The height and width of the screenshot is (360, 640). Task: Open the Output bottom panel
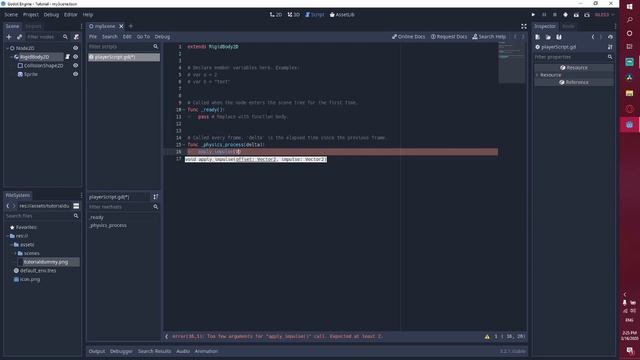click(x=97, y=351)
